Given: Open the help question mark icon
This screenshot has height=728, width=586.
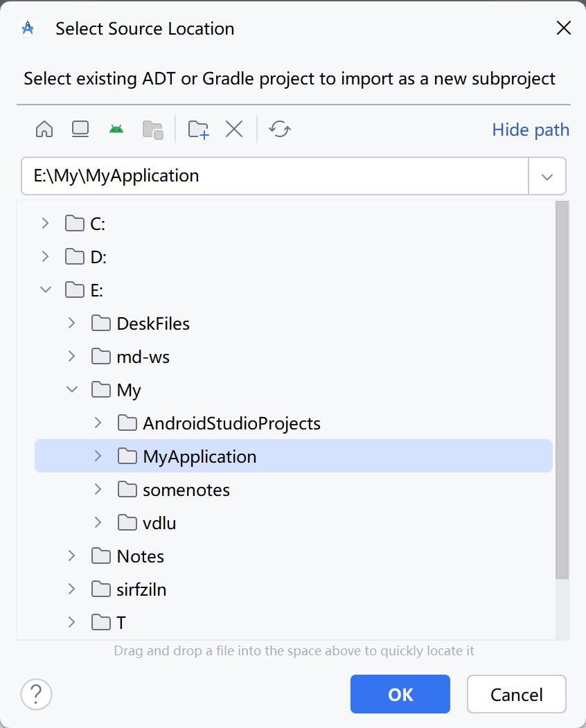Looking at the screenshot, I should click(x=37, y=694).
